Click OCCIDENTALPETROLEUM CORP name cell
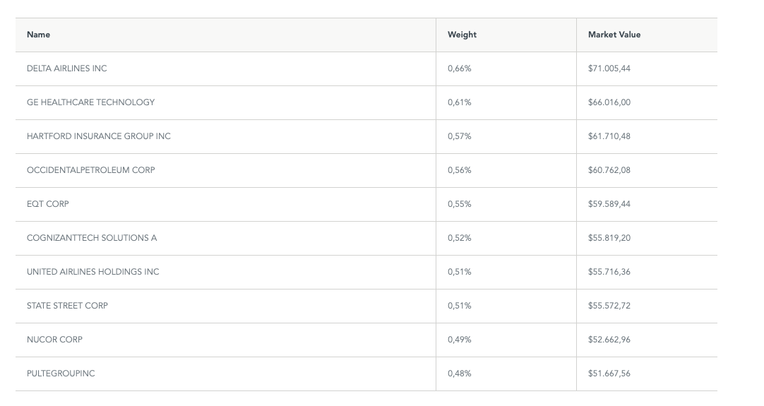Screen dimensions: 764x406 click(x=91, y=170)
